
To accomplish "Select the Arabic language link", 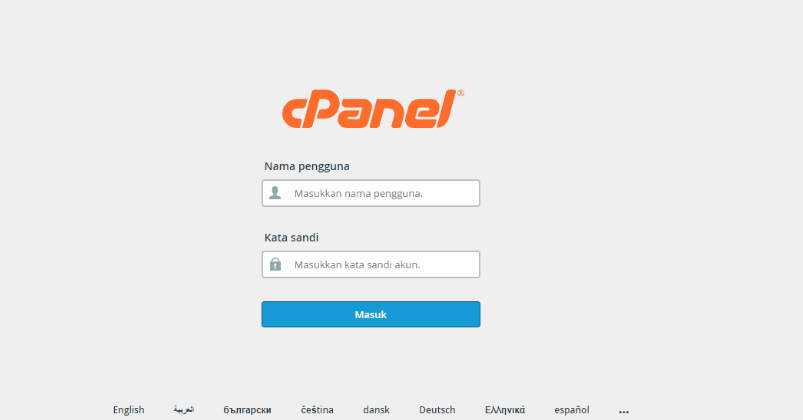I will [x=184, y=410].
